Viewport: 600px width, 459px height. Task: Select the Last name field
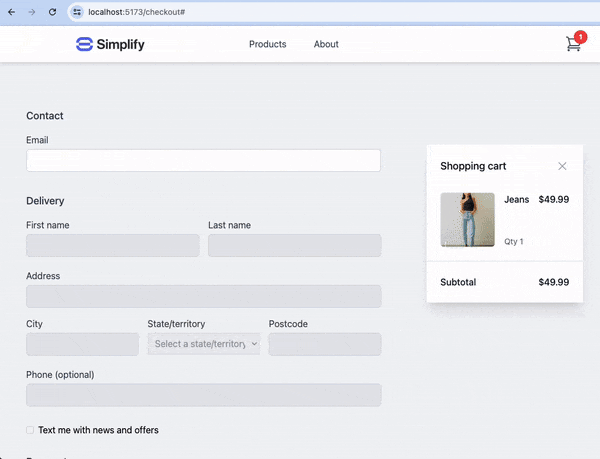(295, 246)
